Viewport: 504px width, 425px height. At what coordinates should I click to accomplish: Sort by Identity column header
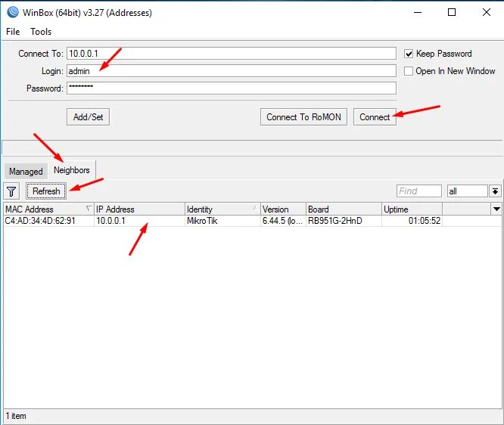222,209
